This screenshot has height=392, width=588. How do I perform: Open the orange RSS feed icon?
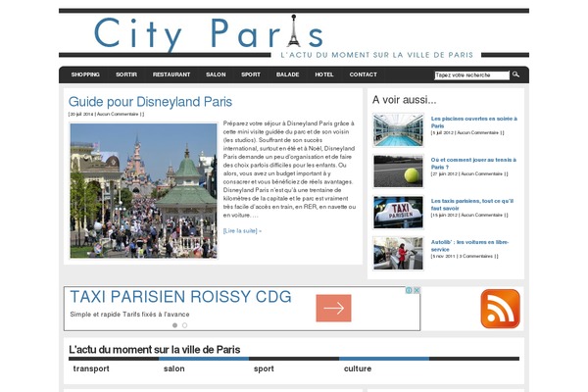[x=500, y=309]
